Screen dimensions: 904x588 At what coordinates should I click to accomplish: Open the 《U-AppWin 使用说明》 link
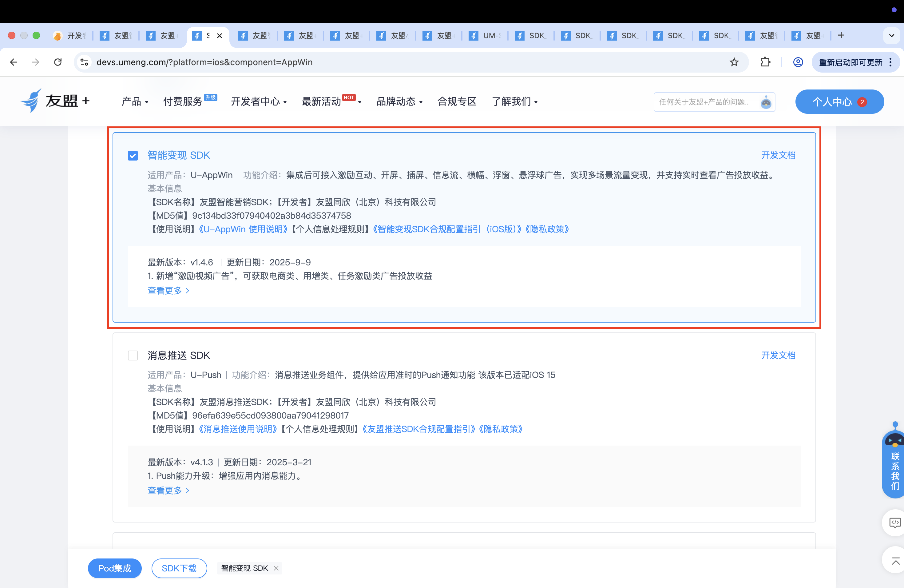pos(243,229)
